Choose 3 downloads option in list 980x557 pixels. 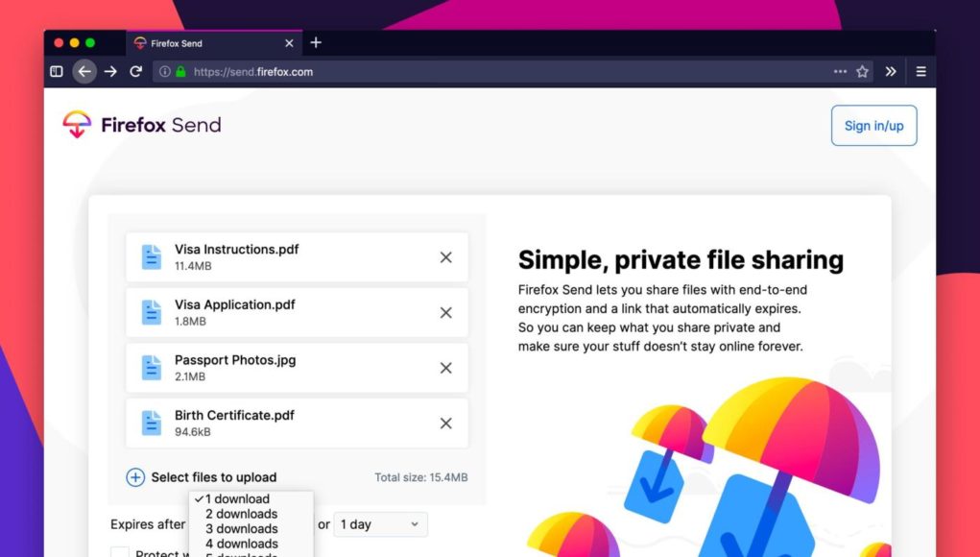251,529
